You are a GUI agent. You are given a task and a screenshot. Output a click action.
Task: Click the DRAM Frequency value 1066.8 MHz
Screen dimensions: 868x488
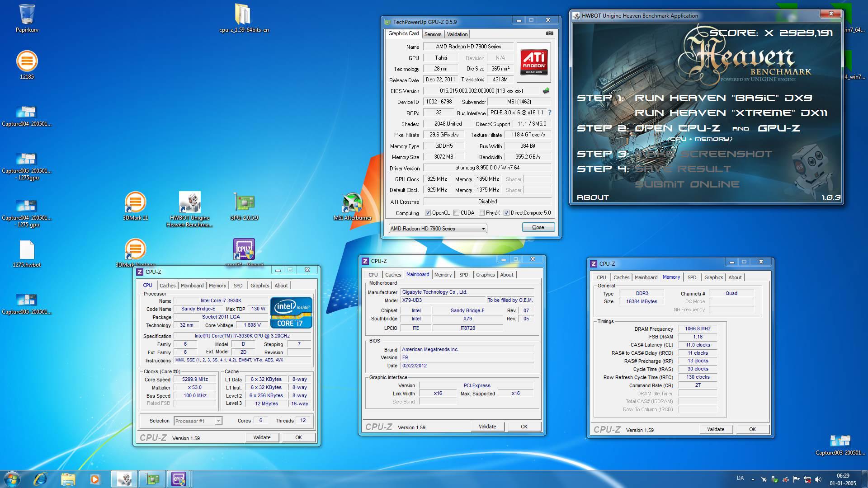click(698, 329)
